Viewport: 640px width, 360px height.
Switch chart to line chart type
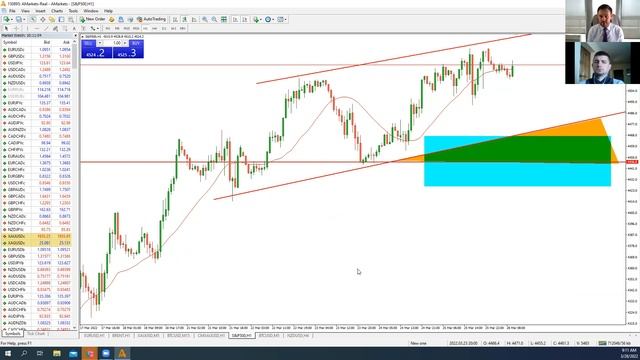click(194, 19)
